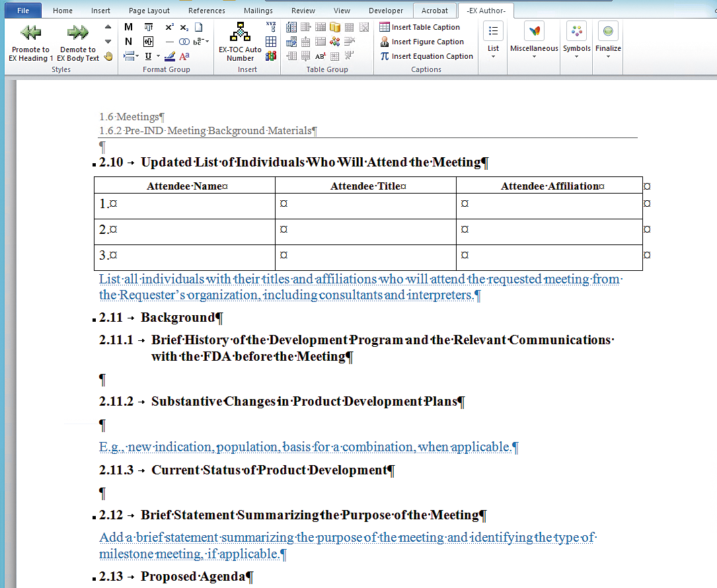Select the -EX Author- tab
Viewport: 717px width, 588px height.
[486, 11]
